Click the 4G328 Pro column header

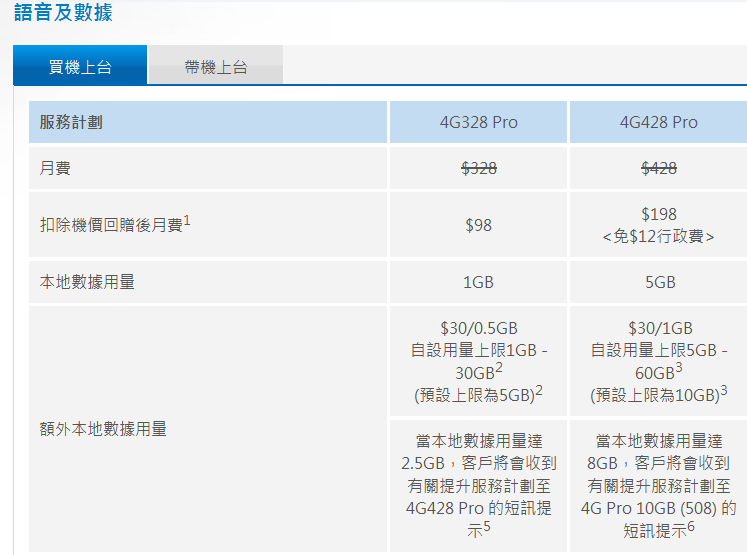coord(478,122)
